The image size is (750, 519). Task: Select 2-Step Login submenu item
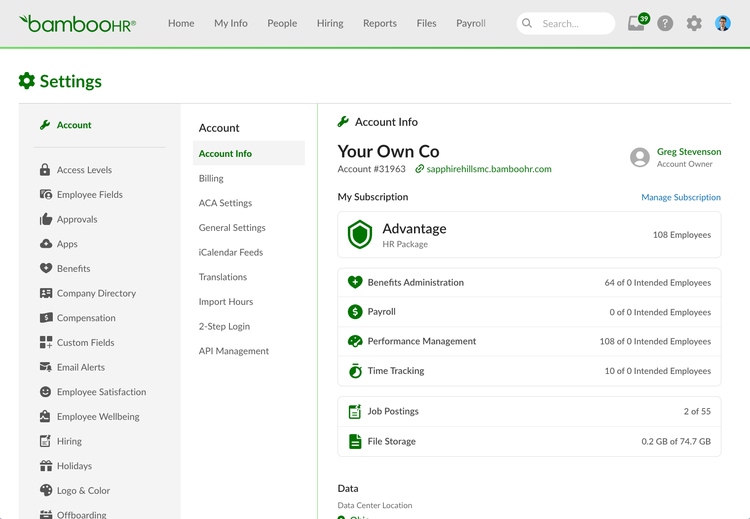pos(224,326)
